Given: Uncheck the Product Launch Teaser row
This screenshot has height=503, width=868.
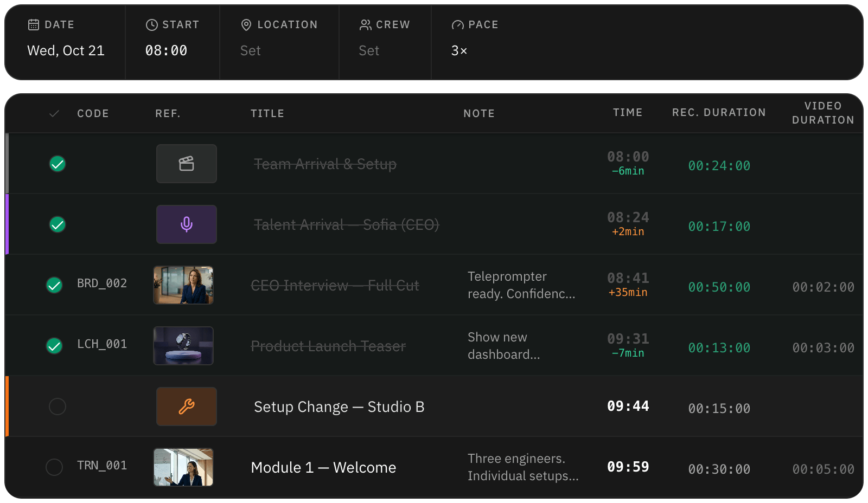Looking at the screenshot, I should point(54,346).
